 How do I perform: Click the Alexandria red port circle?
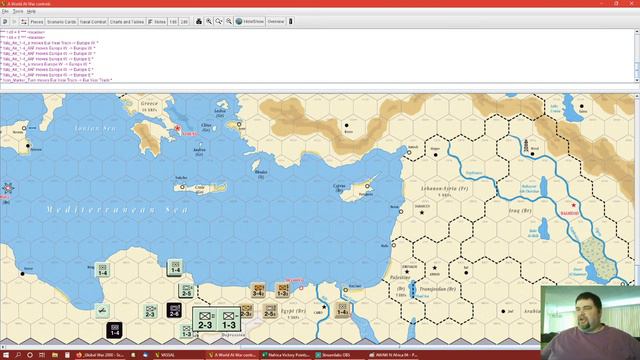point(301,288)
